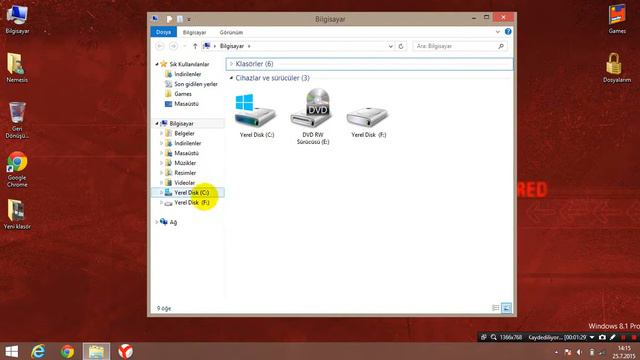Select Son gidilen yerler in sidebar
This screenshot has width=640, height=360.
tap(196, 84)
